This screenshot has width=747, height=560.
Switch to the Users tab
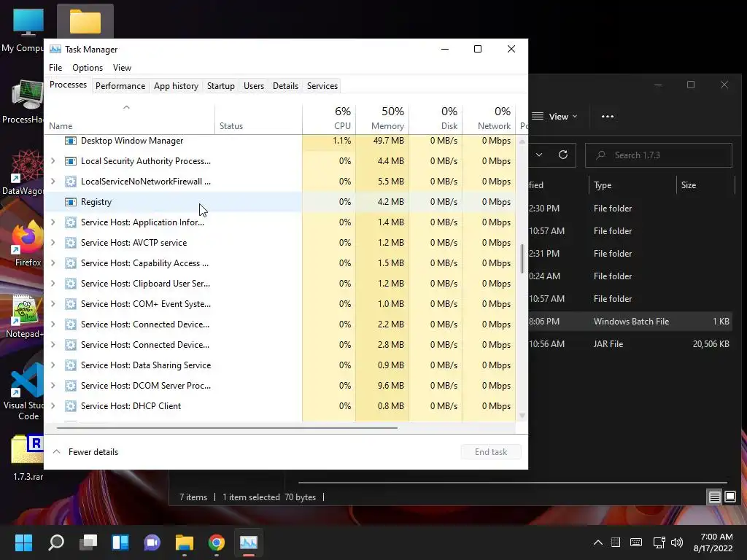pyautogui.click(x=253, y=86)
